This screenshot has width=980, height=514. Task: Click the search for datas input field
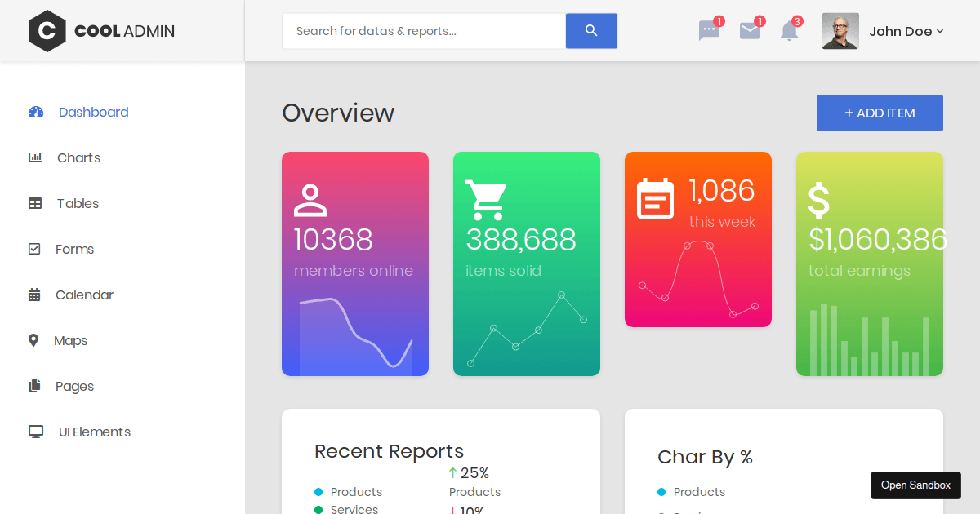pyautogui.click(x=423, y=31)
